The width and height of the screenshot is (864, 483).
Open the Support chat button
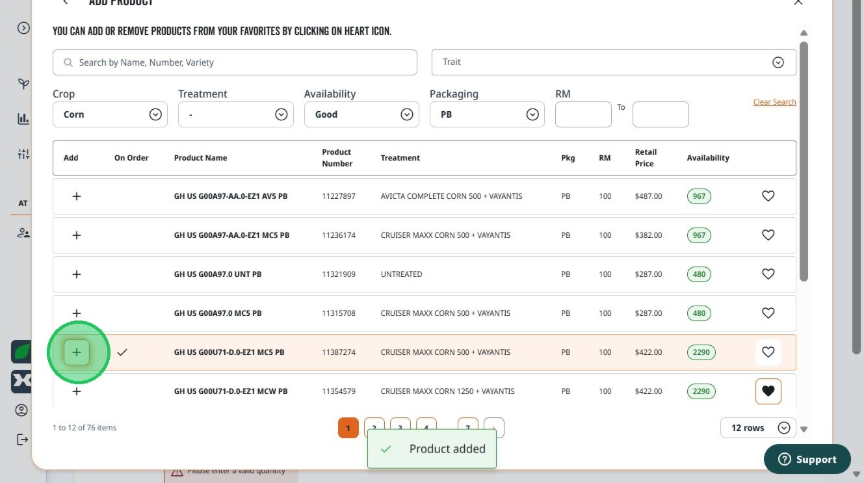[807, 459]
